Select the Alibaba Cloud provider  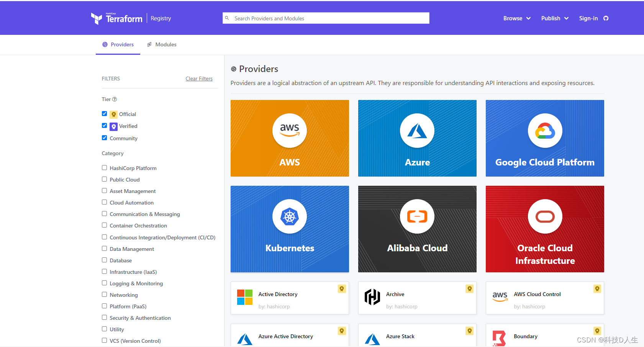(417, 229)
